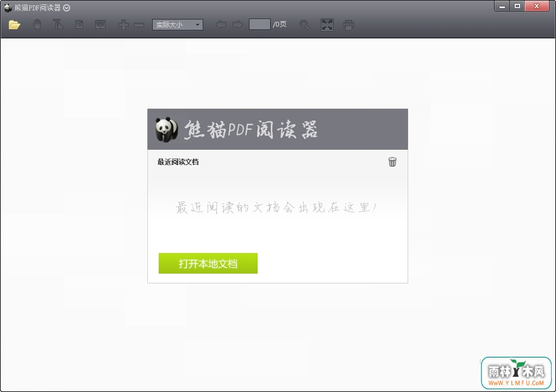Go to the next page arrow
This screenshot has width=556, height=392.
[238, 24]
